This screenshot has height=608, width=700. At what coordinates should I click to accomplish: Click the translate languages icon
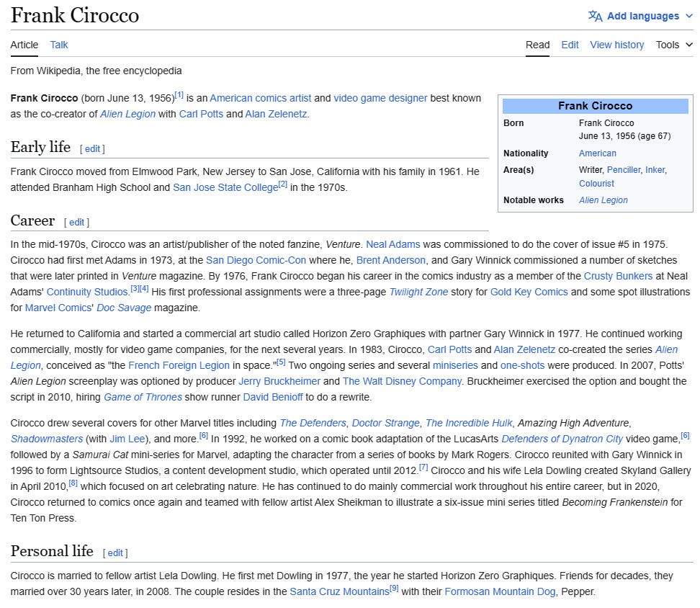pos(595,16)
